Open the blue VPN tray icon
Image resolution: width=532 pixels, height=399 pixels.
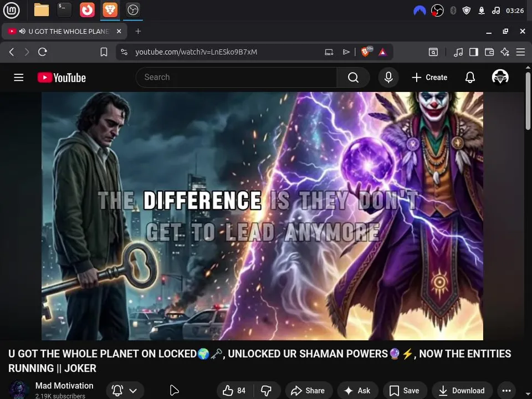pyautogui.click(x=420, y=11)
